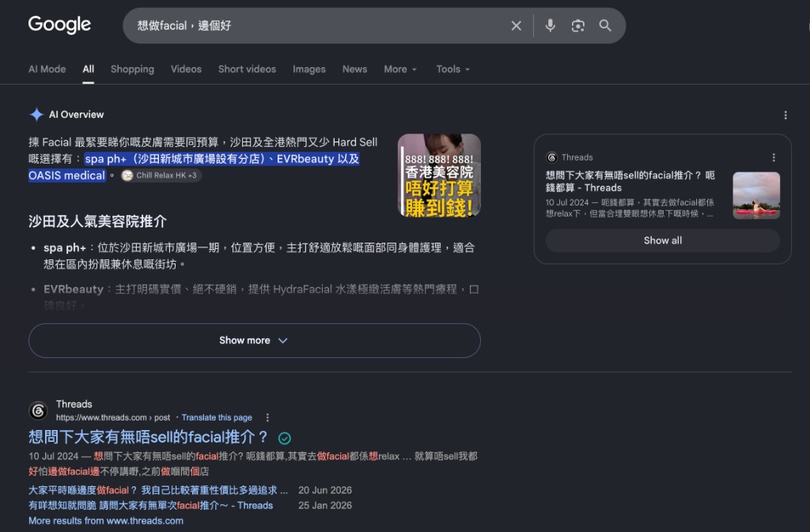
Task: Open the Threads card post title link
Action: (x=630, y=181)
